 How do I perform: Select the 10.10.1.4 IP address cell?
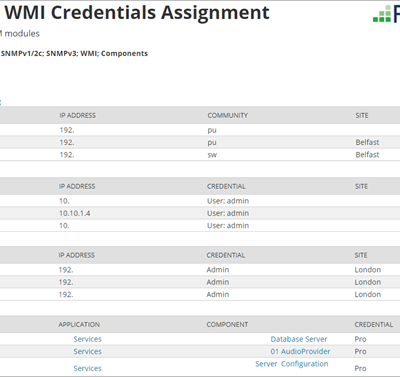(x=75, y=213)
